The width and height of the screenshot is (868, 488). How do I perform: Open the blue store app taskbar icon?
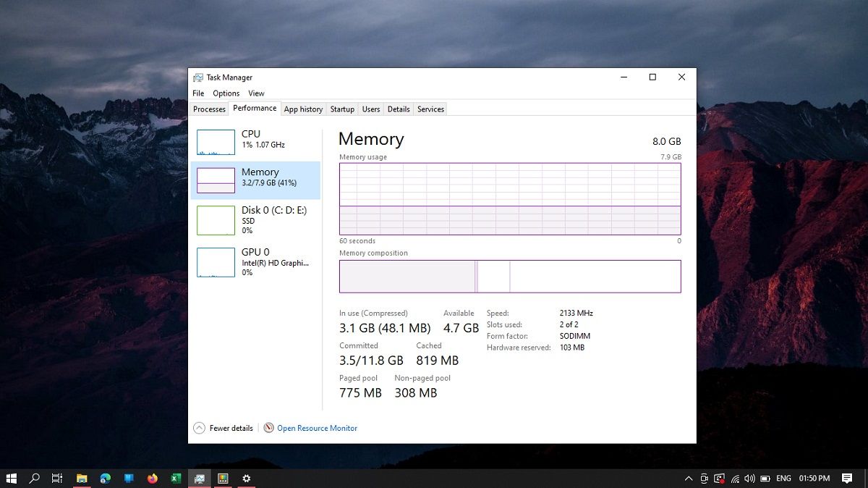point(129,478)
